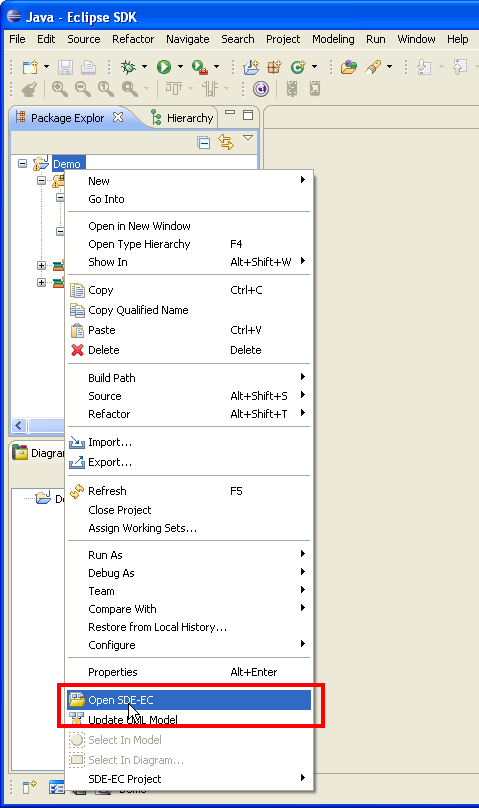Click the Debug bug icon in toolbar
This screenshot has width=479, height=808.
click(128, 67)
